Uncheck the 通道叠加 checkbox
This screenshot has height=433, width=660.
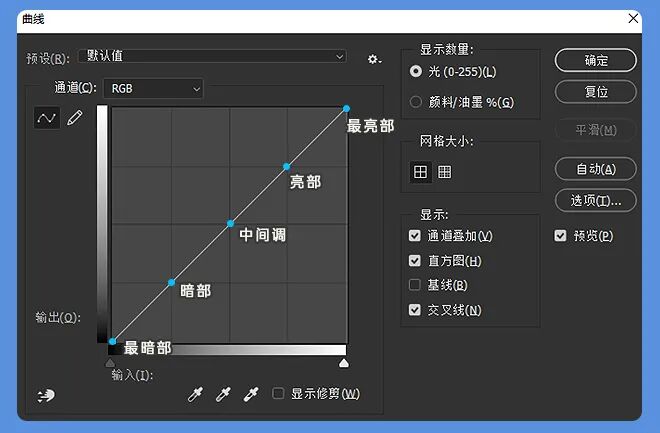[415, 236]
